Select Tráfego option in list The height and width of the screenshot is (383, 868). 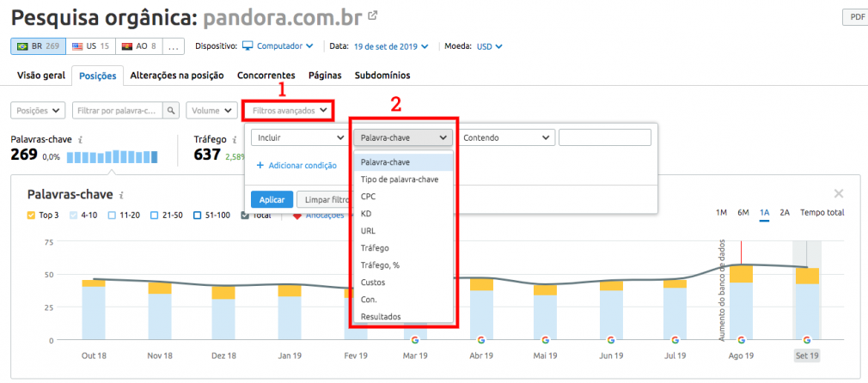point(404,248)
